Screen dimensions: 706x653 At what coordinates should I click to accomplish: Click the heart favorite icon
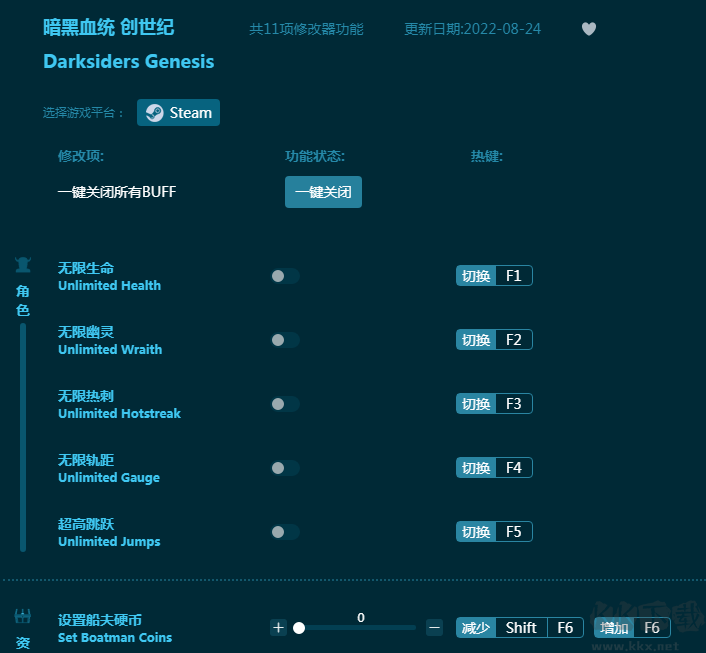pyautogui.click(x=588, y=29)
